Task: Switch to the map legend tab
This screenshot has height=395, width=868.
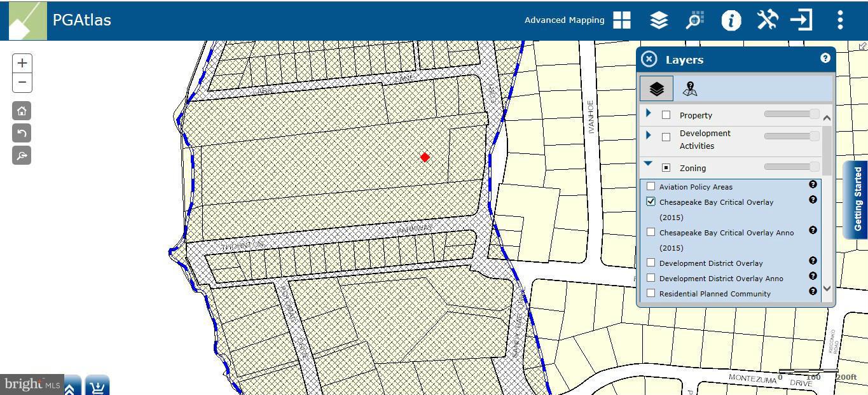Action: (x=690, y=89)
